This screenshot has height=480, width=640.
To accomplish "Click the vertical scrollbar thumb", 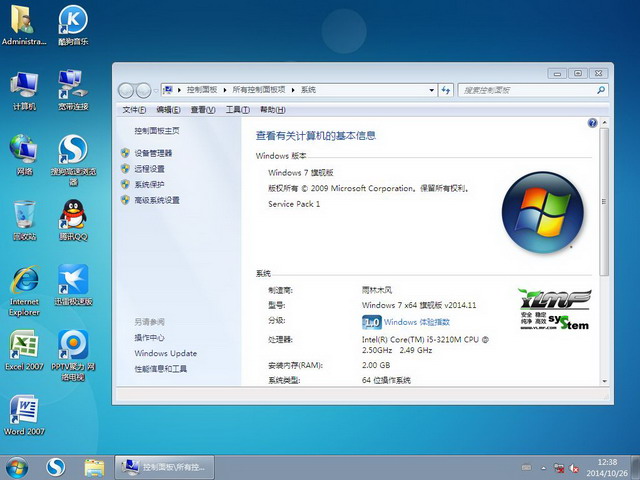I will 604,202.
